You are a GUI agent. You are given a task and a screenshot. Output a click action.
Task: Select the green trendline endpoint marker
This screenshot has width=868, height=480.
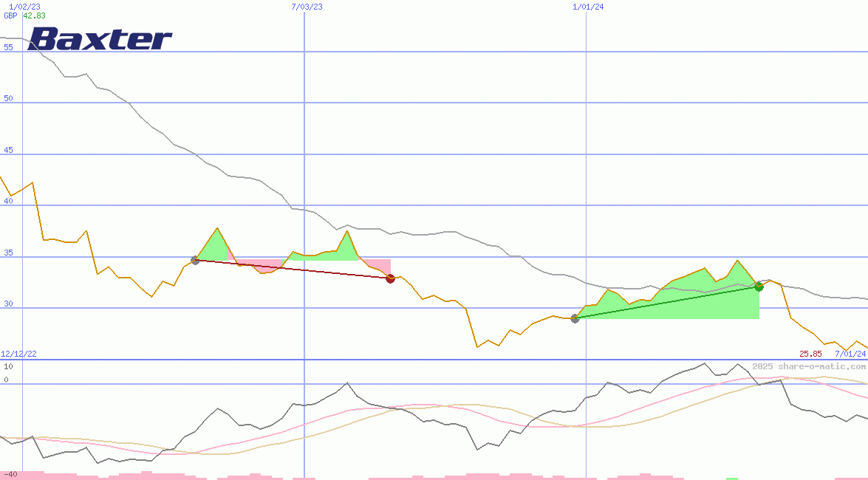(x=758, y=287)
